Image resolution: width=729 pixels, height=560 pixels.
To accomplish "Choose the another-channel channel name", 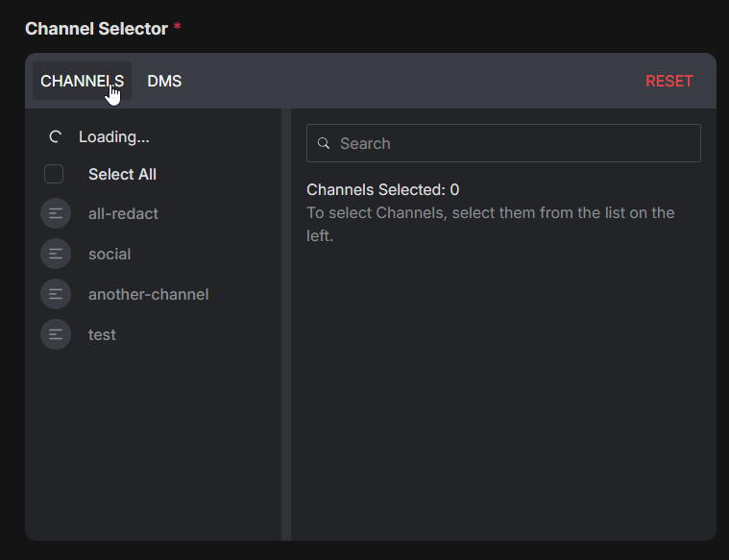I will pos(148,295).
